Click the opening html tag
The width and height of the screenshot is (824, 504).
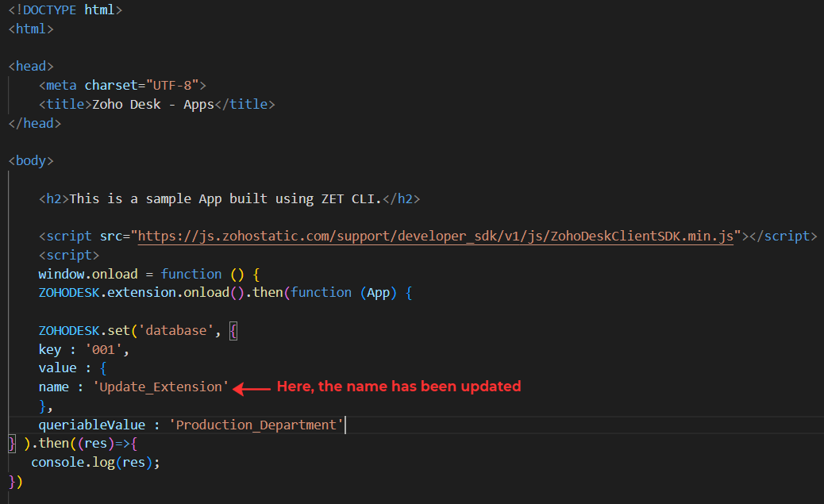point(31,29)
